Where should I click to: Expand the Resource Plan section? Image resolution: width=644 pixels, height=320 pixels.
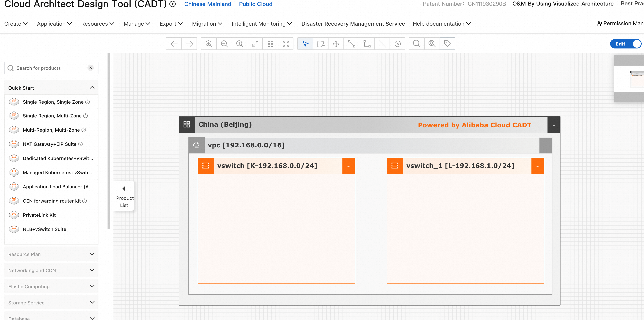tap(92, 254)
